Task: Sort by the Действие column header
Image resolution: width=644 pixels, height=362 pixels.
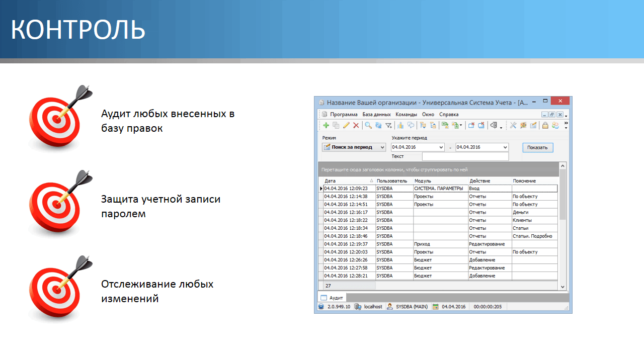Action: 490,180
